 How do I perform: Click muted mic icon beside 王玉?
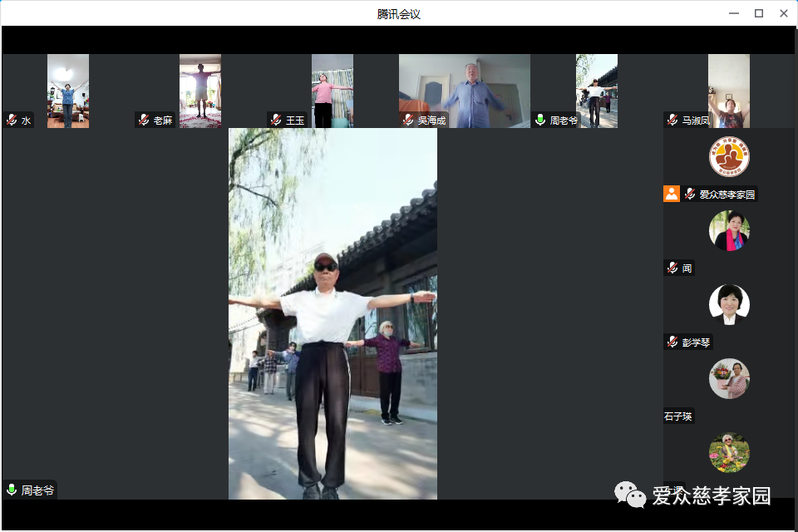276,120
